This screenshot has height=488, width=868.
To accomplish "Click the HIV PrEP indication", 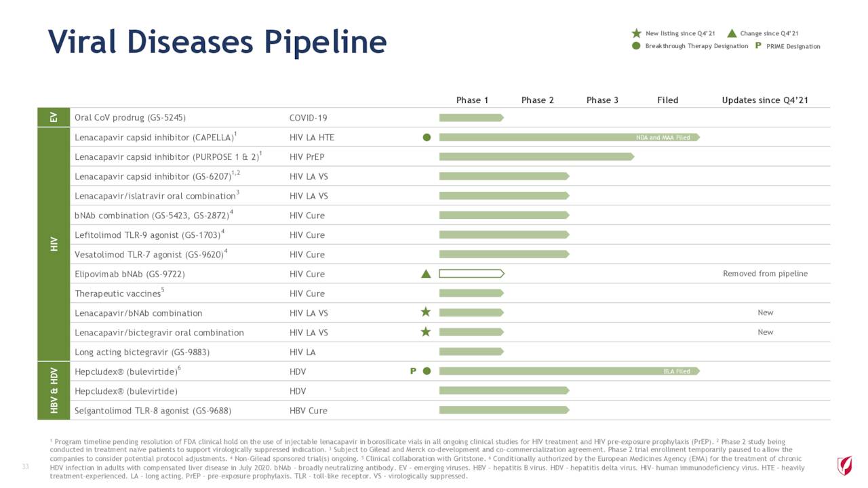I will [x=307, y=157].
